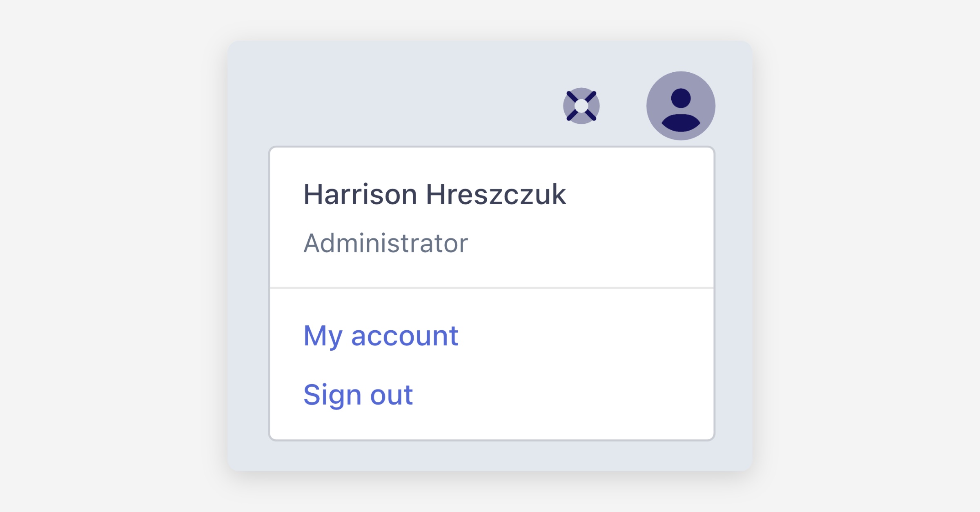
Task: Click the Administrator role label
Action: click(x=385, y=243)
